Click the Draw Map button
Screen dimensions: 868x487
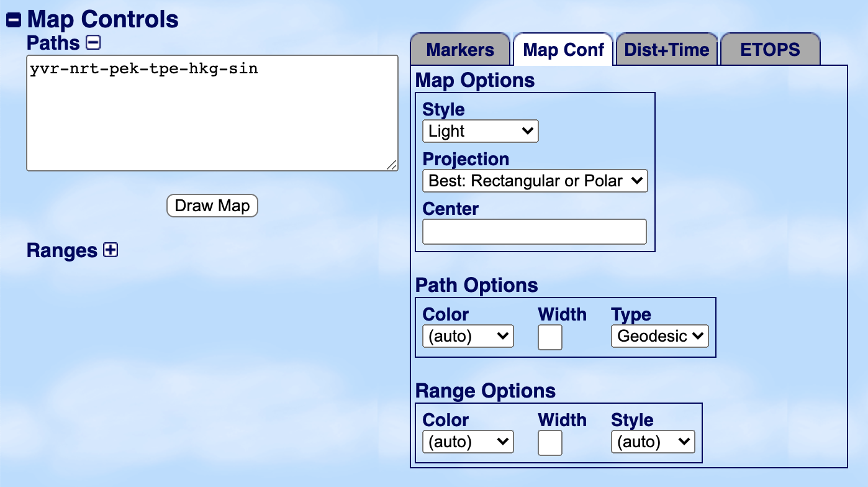point(212,206)
